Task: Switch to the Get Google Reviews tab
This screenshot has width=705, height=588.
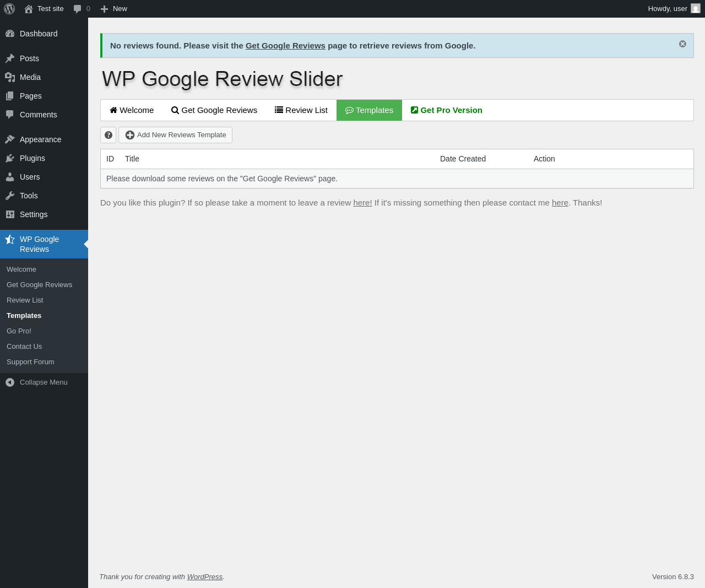Action: point(214,110)
